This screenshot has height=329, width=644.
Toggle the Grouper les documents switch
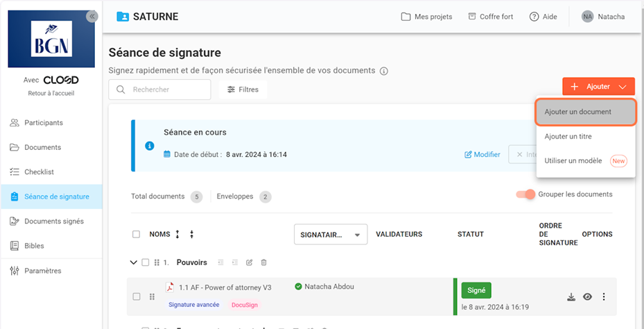pos(526,194)
